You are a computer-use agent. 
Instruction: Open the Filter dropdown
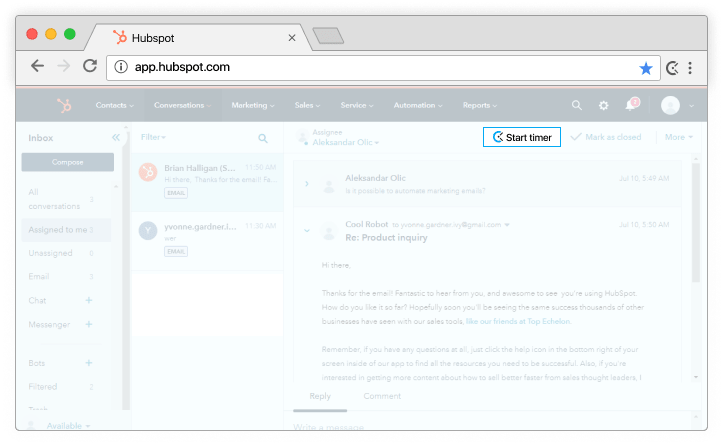coord(153,137)
